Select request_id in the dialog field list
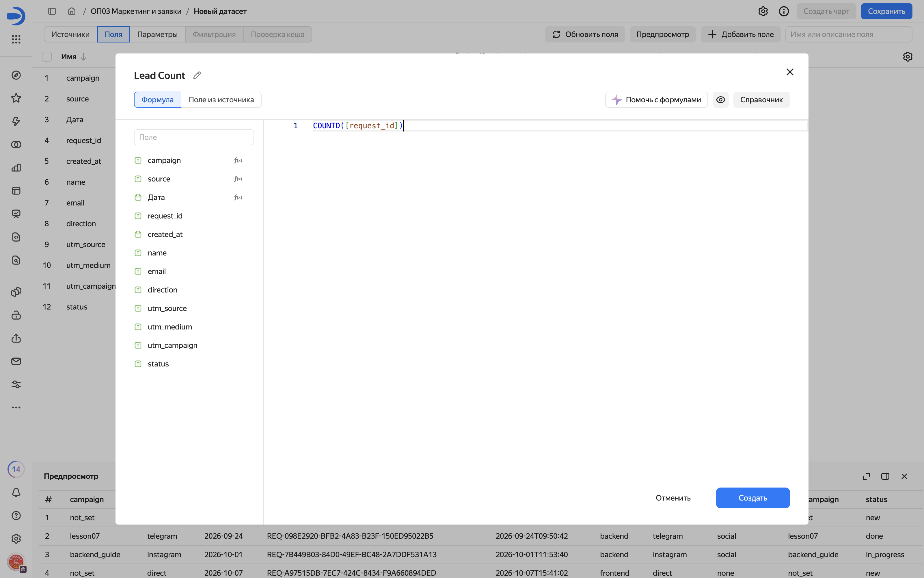This screenshot has width=924, height=578. tap(165, 216)
